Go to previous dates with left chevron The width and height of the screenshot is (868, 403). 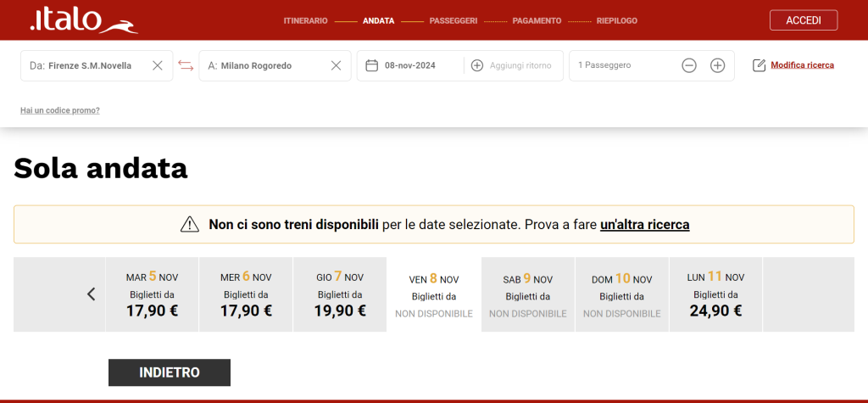pos(92,294)
